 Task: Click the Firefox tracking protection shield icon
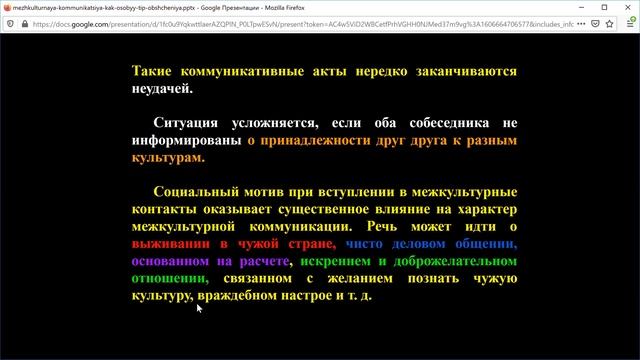10,24
